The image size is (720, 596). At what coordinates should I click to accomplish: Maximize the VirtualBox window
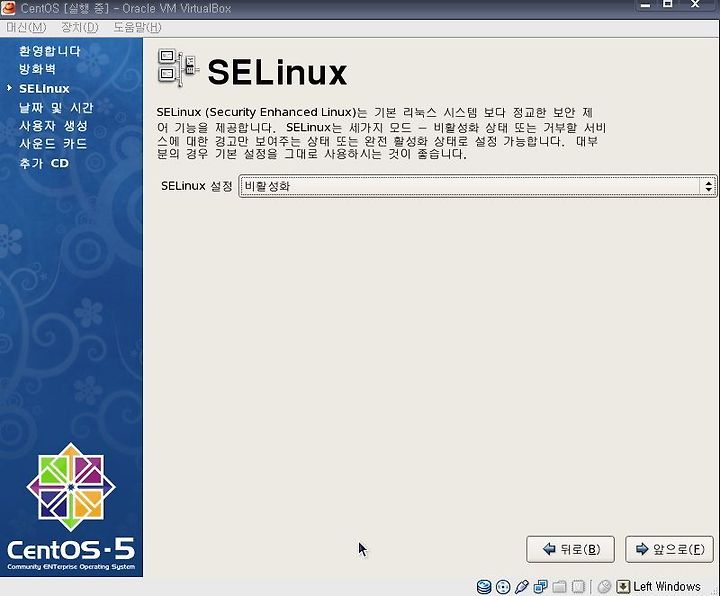click(668, 4)
